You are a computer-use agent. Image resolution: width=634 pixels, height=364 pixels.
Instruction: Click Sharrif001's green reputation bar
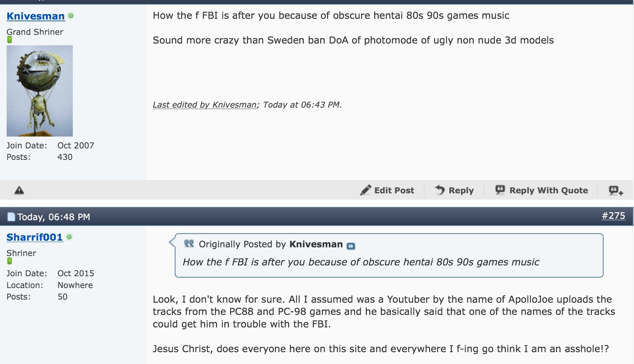[x=9, y=261]
